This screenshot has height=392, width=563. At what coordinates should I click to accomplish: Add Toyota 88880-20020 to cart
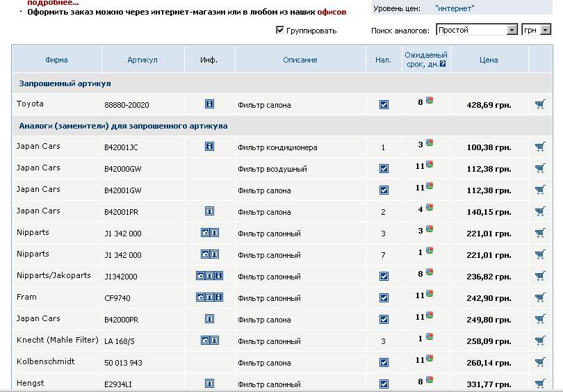(x=540, y=104)
